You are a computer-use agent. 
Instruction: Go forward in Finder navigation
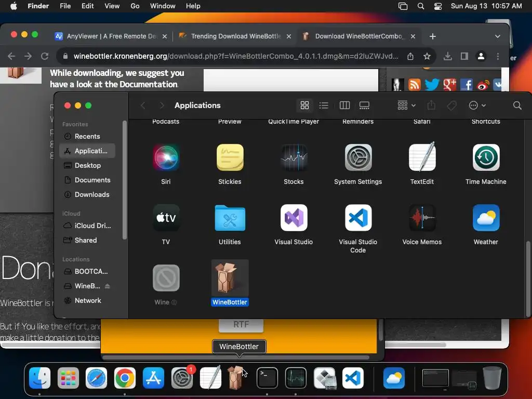[162, 105]
